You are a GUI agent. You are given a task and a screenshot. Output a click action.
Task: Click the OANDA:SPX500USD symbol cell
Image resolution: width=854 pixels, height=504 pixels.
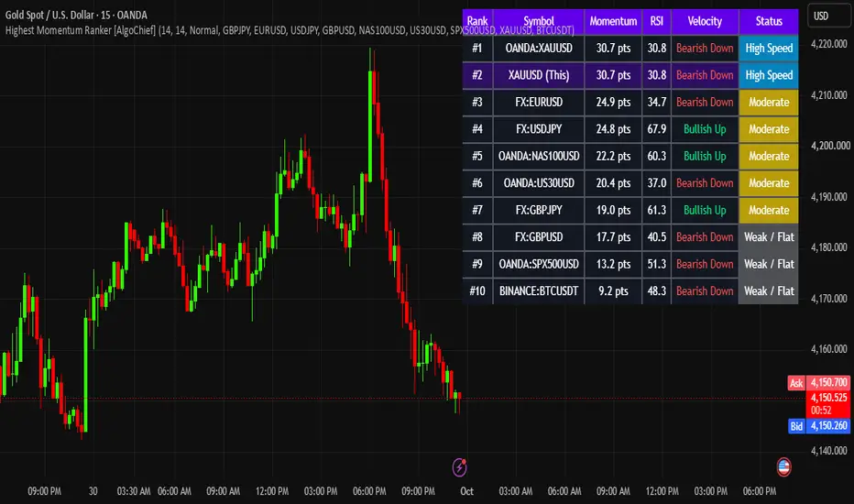539,264
